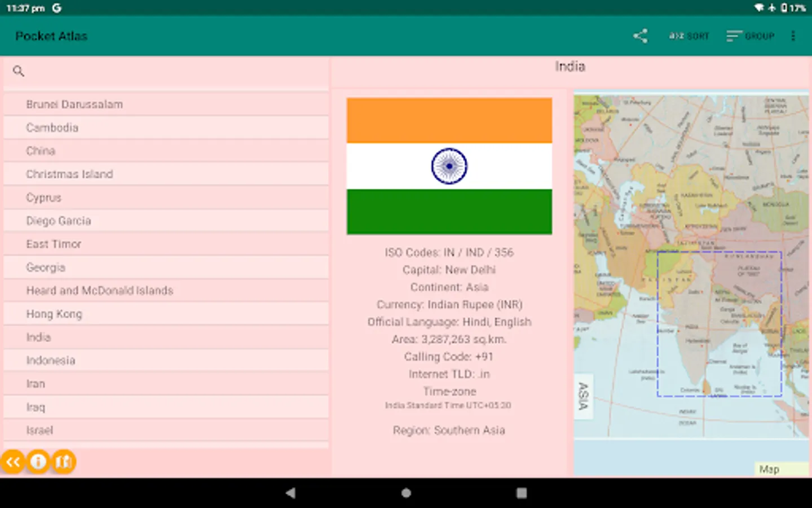
Task: Select Brunei Darussalam from the list
Action: point(166,104)
